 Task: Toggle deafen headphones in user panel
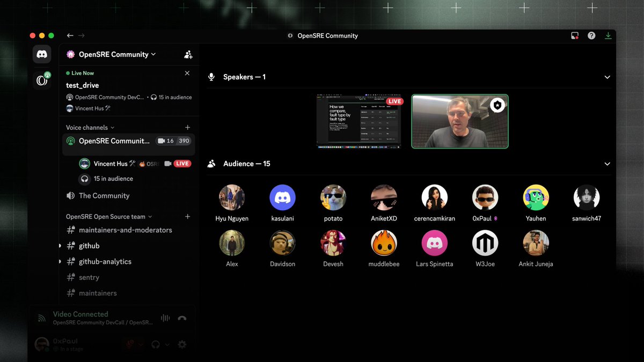coord(156,344)
